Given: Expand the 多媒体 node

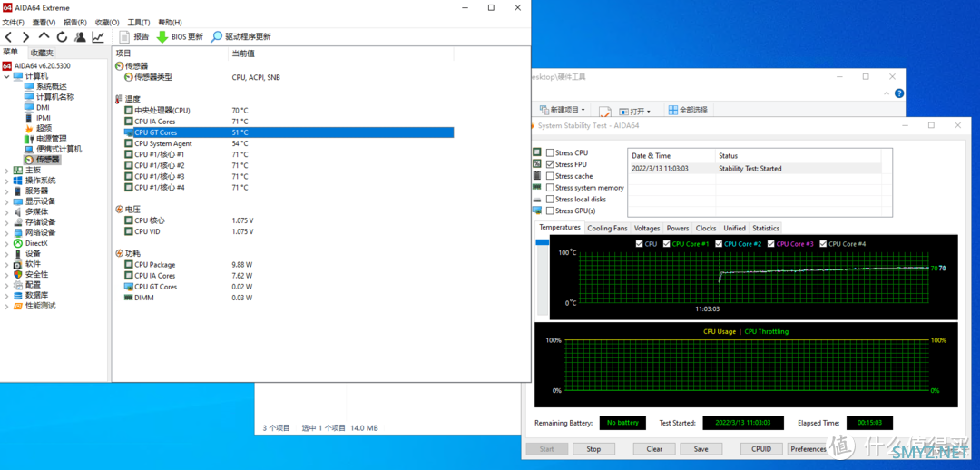Looking at the screenshot, I should click(6, 212).
